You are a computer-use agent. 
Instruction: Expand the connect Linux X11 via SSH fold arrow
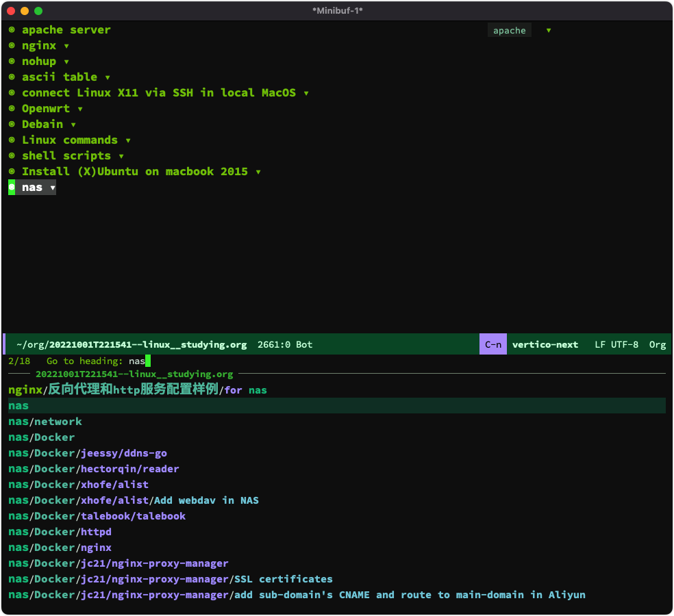pyautogui.click(x=306, y=93)
